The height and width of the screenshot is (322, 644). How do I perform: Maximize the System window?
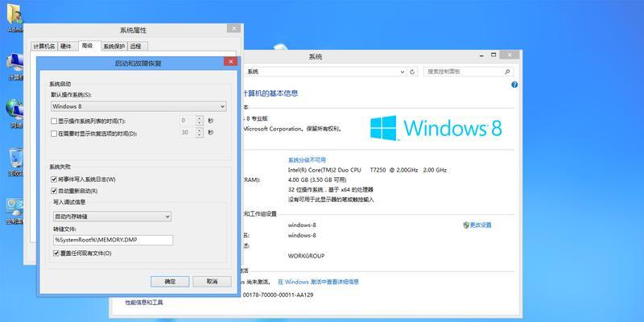[493, 55]
